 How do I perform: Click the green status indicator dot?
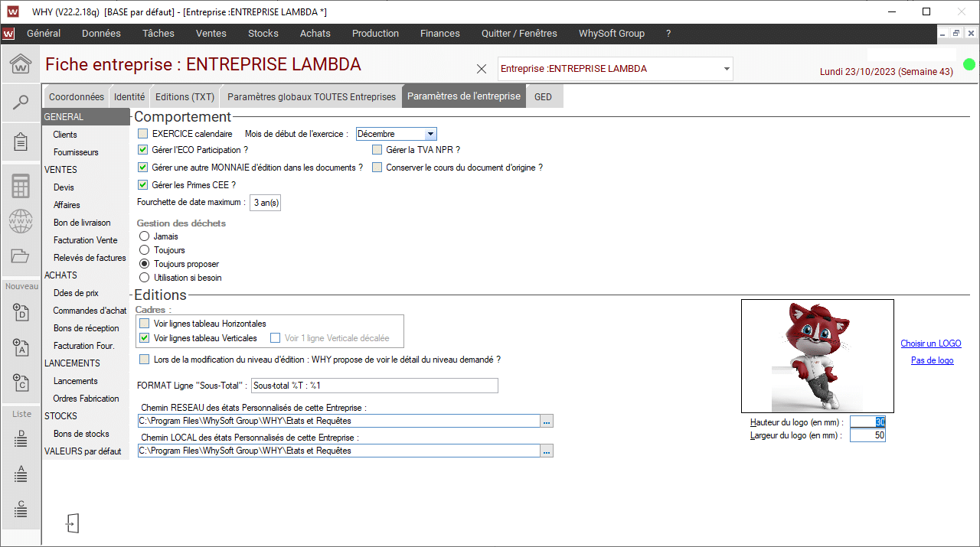969,64
